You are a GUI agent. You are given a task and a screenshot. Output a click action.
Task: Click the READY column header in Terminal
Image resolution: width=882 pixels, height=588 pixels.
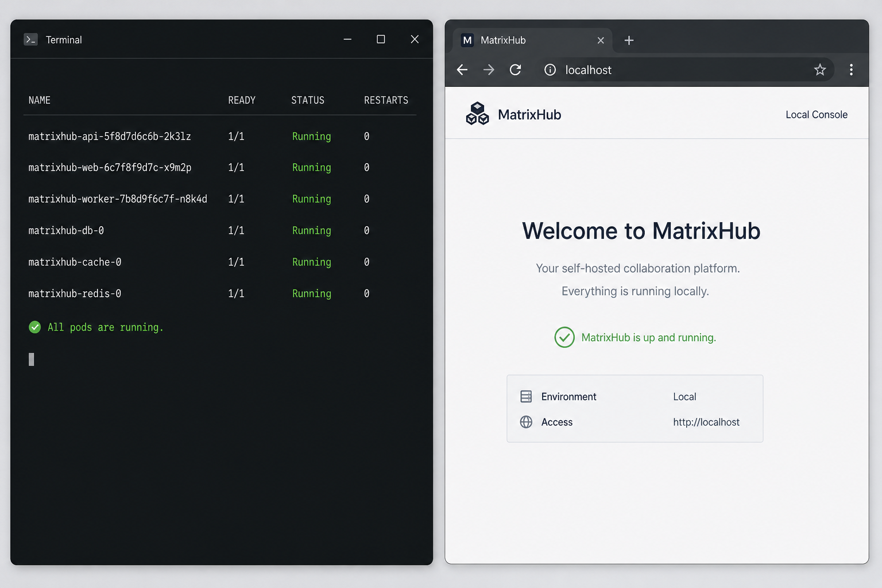(x=242, y=100)
